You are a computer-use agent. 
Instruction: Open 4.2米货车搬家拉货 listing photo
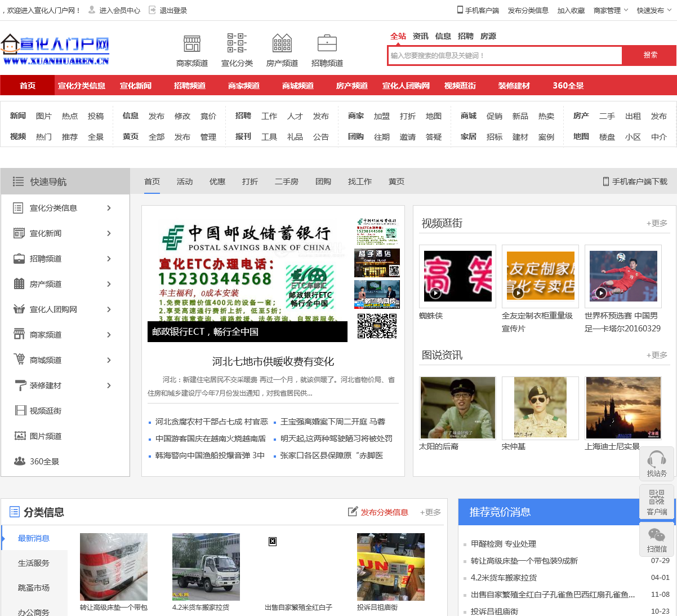tap(206, 567)
